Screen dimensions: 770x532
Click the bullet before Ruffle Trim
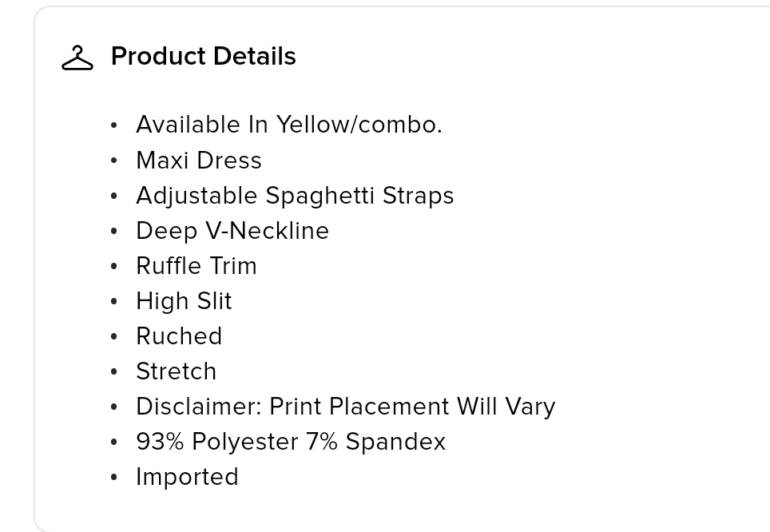(114, 266)
